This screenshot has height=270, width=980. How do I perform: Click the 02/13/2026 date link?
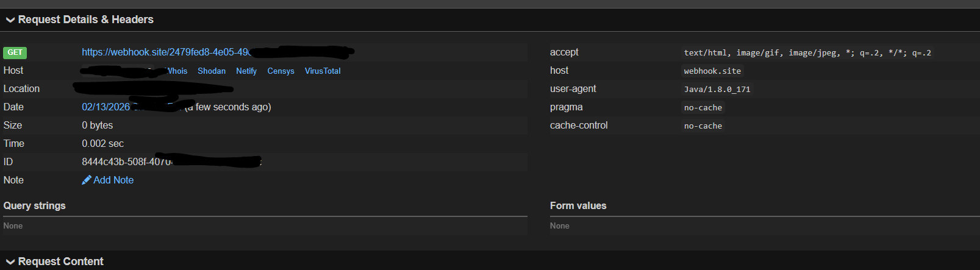[x=106, y=107]
